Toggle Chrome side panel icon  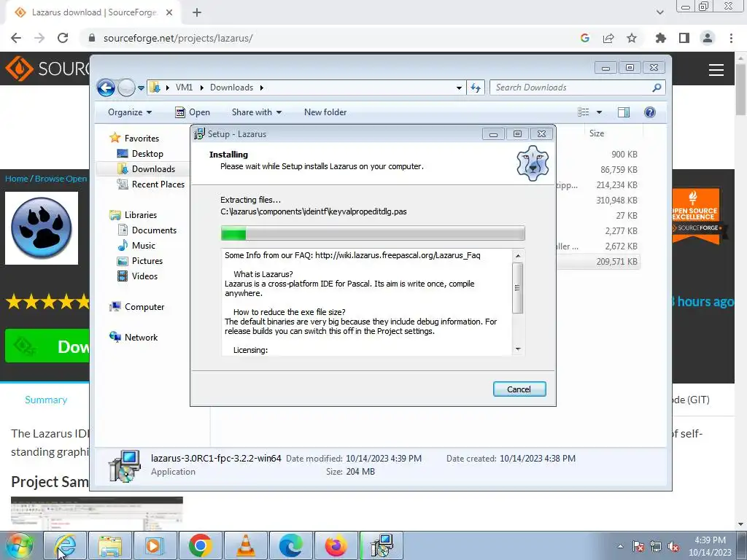[684, 38]
